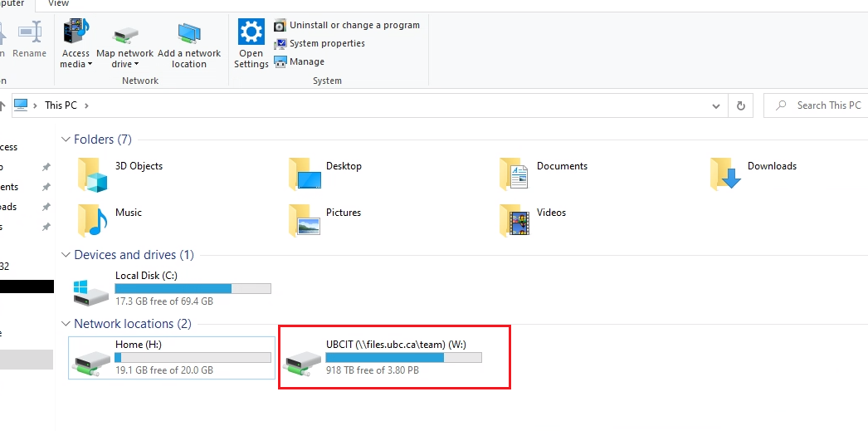The height and width of the screenshot is (431, 868).
Task: Open the Downloads folder
Action: 725,174
